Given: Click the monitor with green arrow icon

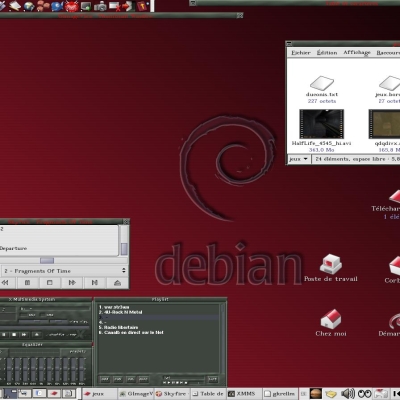Looking at the screenshot, I should 86,6.
